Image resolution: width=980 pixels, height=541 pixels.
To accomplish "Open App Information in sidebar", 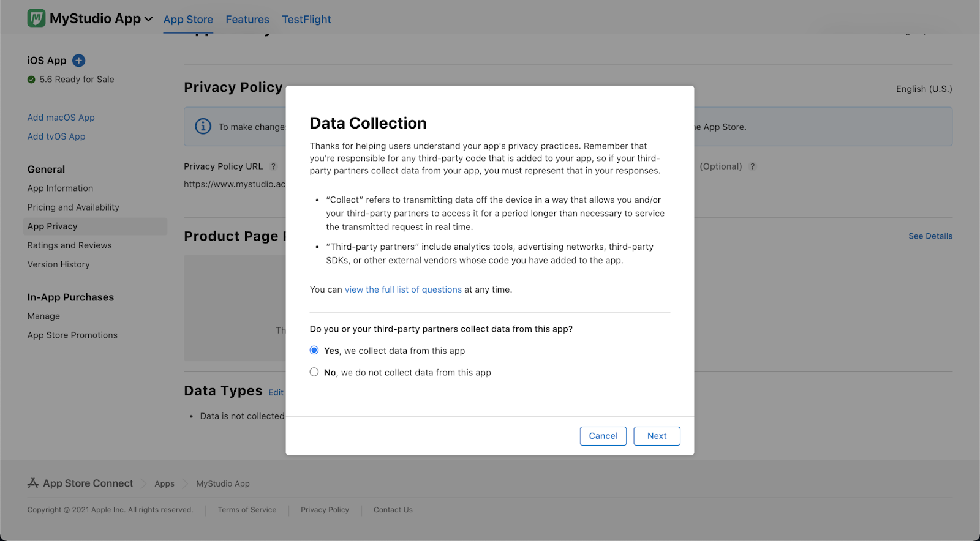I will (x=60, y=188).
